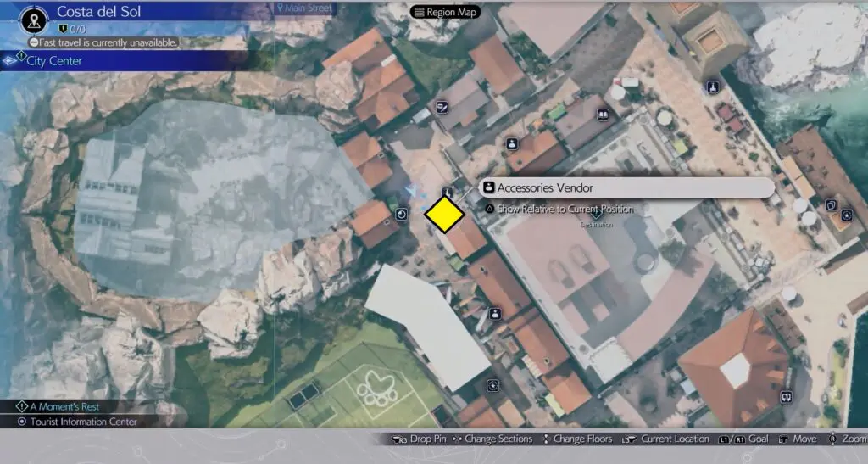Open the Region Map view
Viewport: 868px width, 464px height.
[446, 12]
